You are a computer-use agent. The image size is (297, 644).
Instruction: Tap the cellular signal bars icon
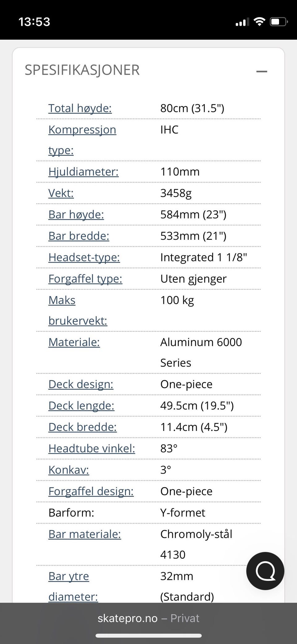point(242,22)
